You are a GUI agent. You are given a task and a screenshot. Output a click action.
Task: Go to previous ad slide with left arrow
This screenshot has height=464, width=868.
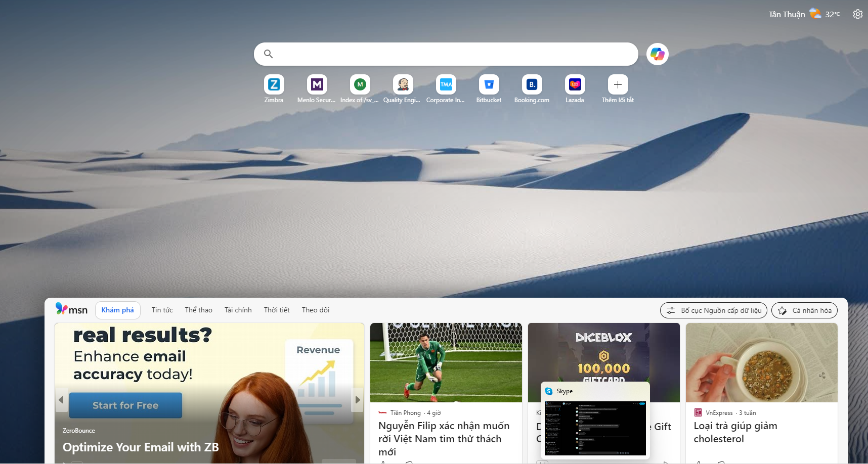point(61,400)
